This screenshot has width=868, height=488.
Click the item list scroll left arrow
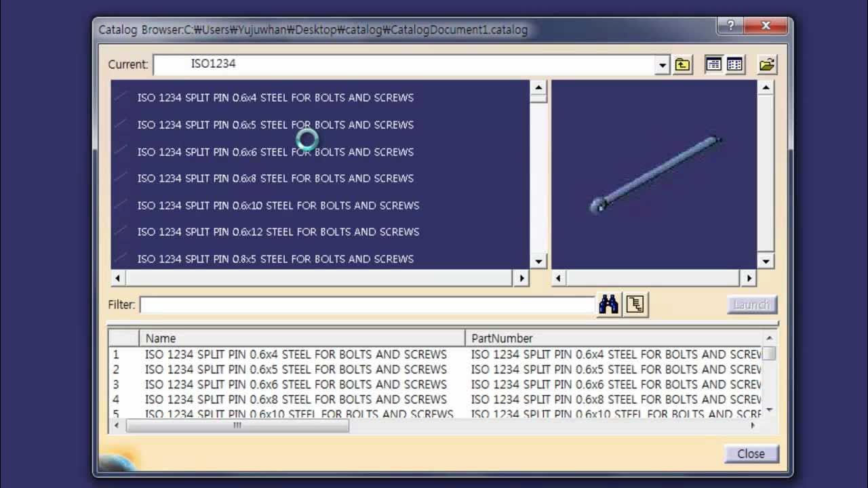click(x=118, y=278)
